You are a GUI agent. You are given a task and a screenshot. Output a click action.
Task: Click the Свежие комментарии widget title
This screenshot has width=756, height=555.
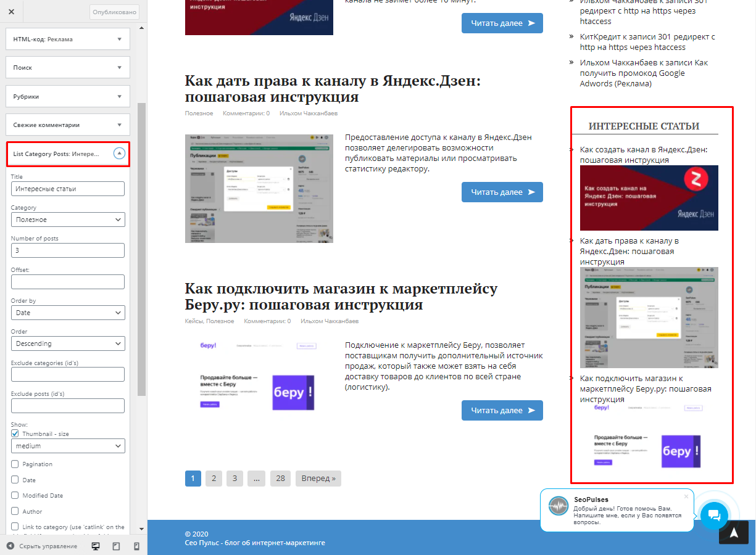46,125
